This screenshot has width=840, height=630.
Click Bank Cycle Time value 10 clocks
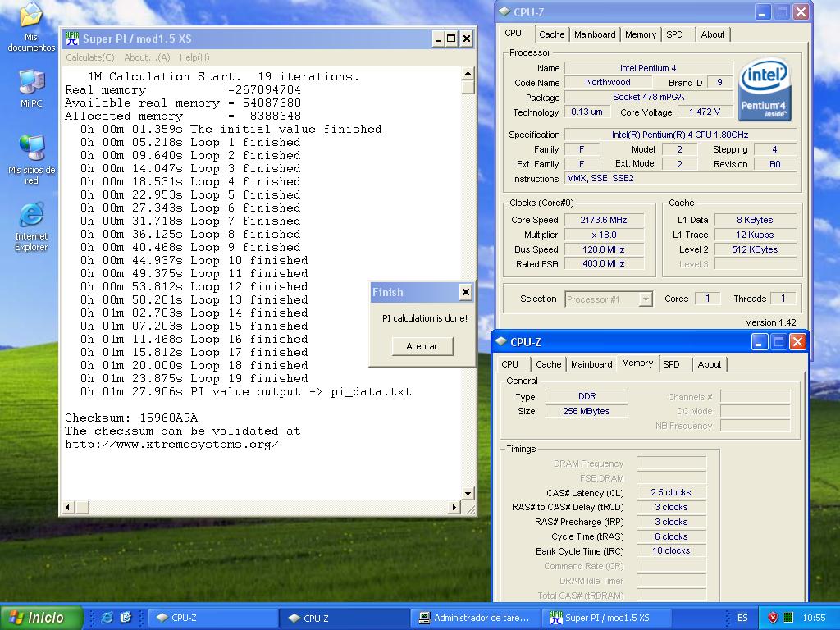pyautogui.click(x=671, y=550)
